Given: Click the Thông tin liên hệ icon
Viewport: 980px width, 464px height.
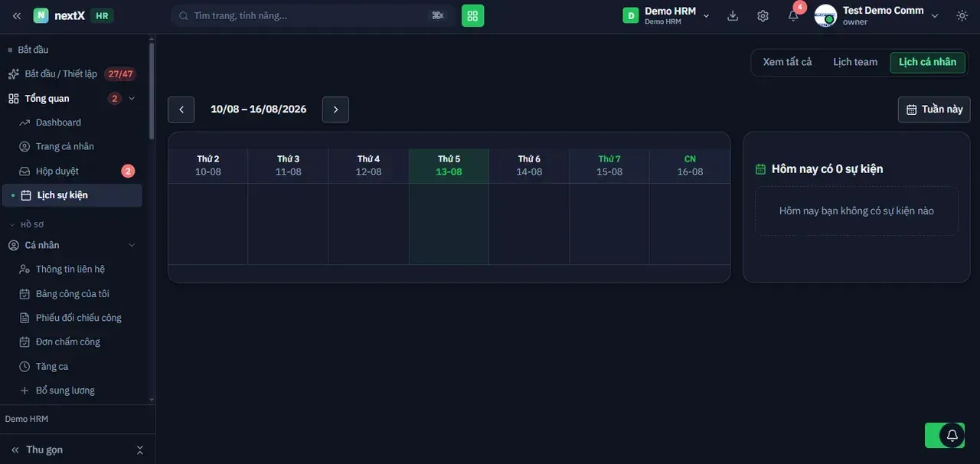Looking at the screenshot, I should click(24, 270).
